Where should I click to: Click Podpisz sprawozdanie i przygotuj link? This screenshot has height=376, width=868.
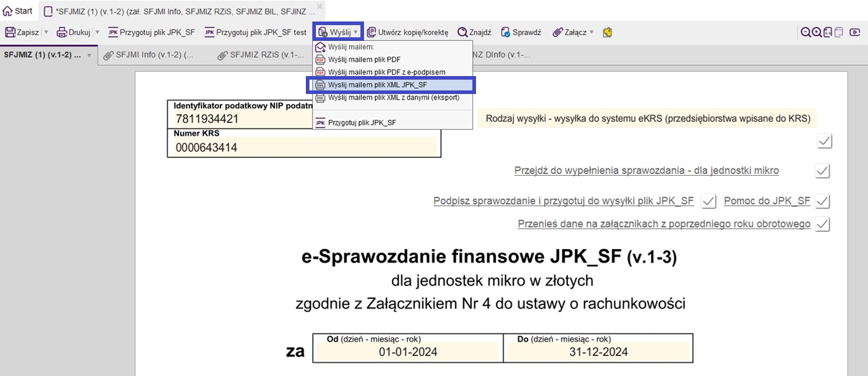point(563,201)
